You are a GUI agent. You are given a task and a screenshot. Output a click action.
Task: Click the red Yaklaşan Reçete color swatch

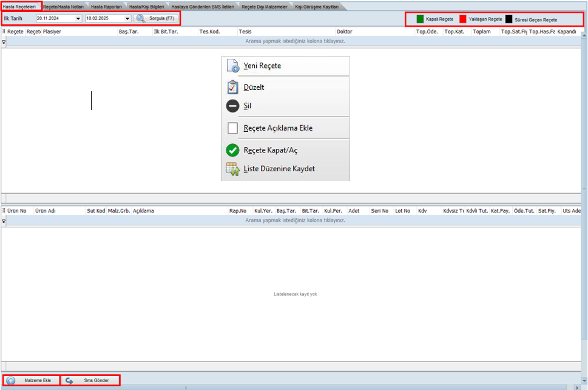point(462,19)
